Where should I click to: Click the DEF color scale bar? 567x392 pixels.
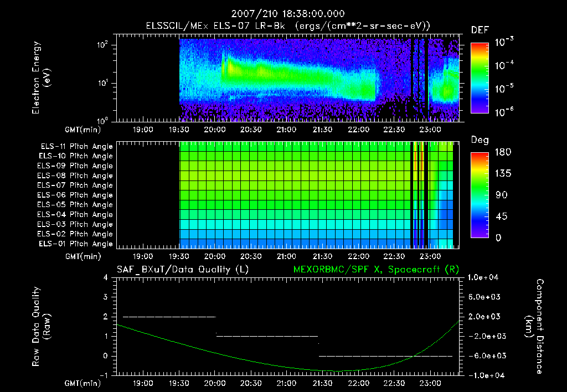click(480, 78)
